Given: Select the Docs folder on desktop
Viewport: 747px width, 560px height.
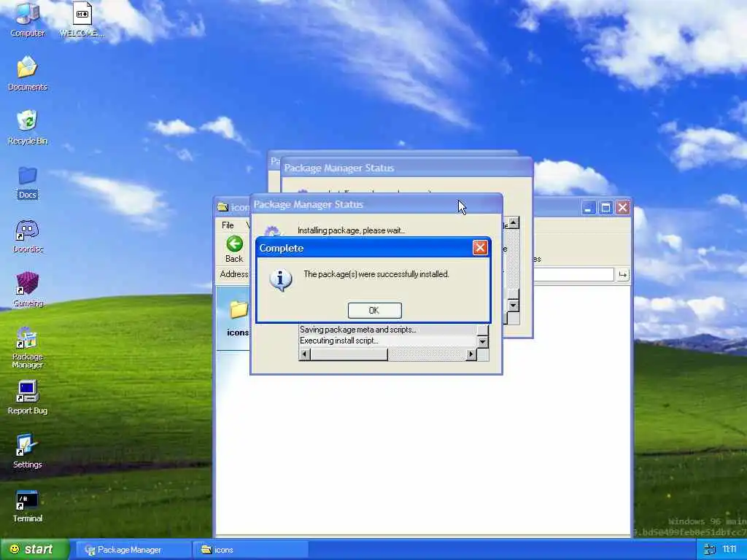Looking at the screenshot, I should (x=27, y=182).
